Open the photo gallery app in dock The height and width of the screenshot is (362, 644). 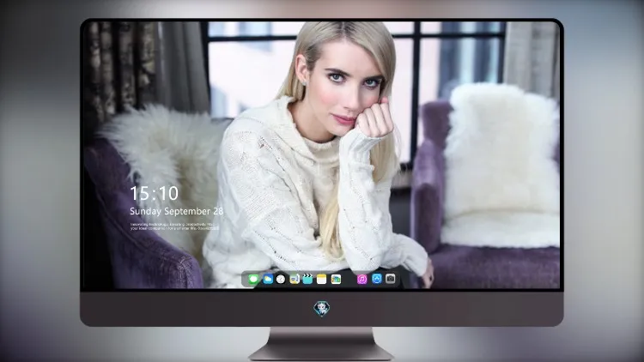[x=336, y=280]
